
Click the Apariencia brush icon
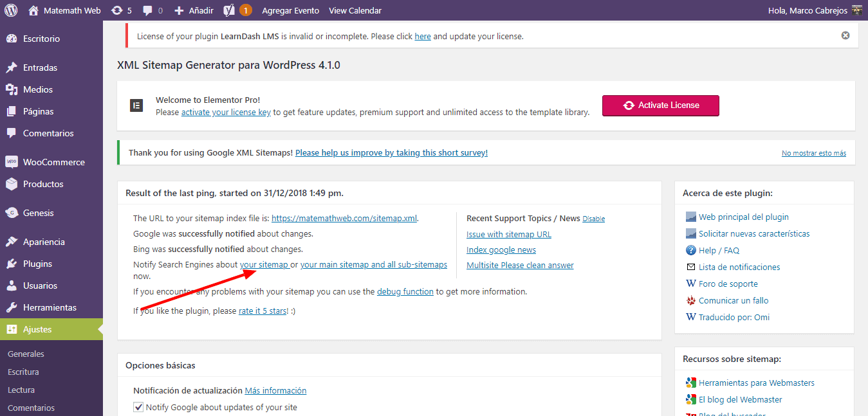tap(12, 242)
